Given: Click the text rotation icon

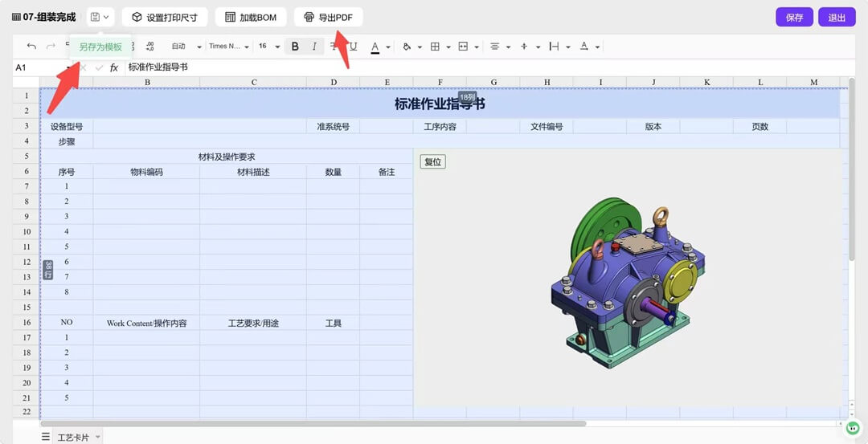Looking at the screenshot, I should coord(583,47).
